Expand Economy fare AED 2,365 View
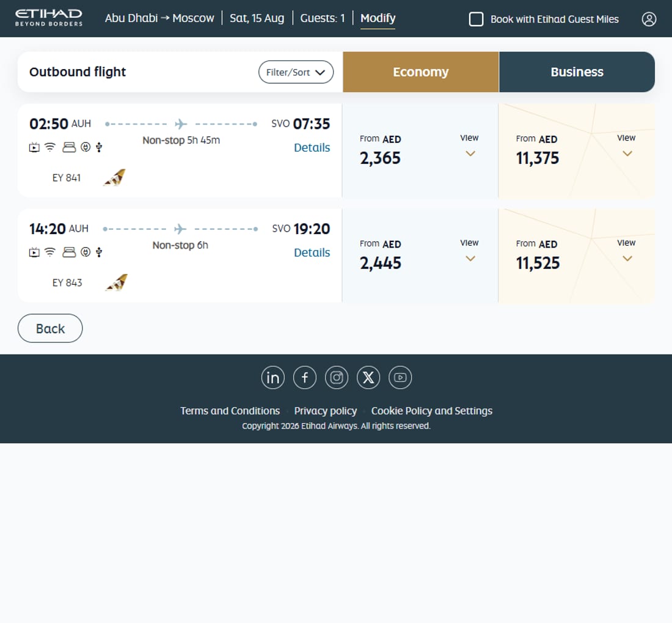Screen dimensions: 672x623 point(470,146)
